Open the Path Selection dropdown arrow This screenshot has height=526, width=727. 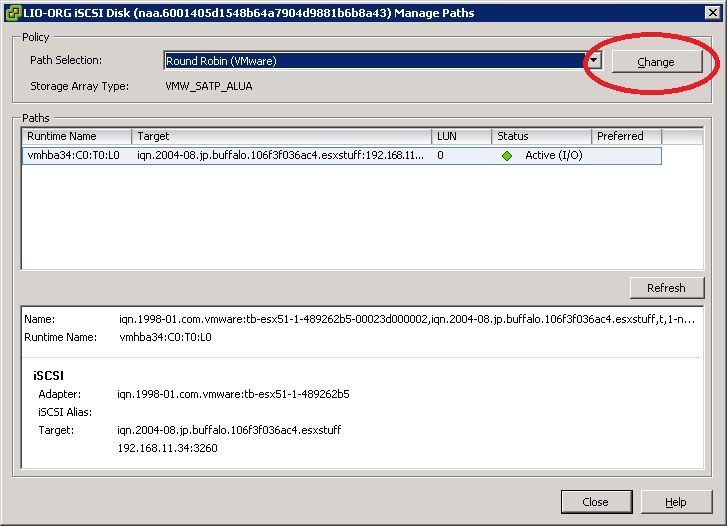(x=593, y=61)
